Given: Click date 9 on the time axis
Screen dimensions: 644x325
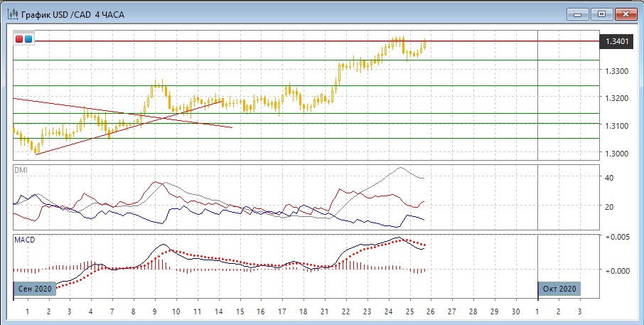Looking at the screenshot, I should (154, 311).
